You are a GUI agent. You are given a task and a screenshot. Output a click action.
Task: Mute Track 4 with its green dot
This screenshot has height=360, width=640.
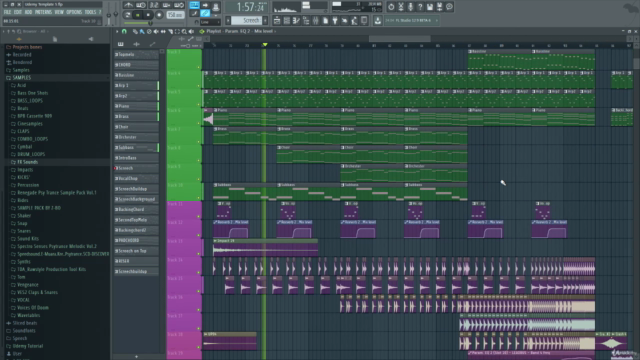pyautogui.click(x=199, y=86)
